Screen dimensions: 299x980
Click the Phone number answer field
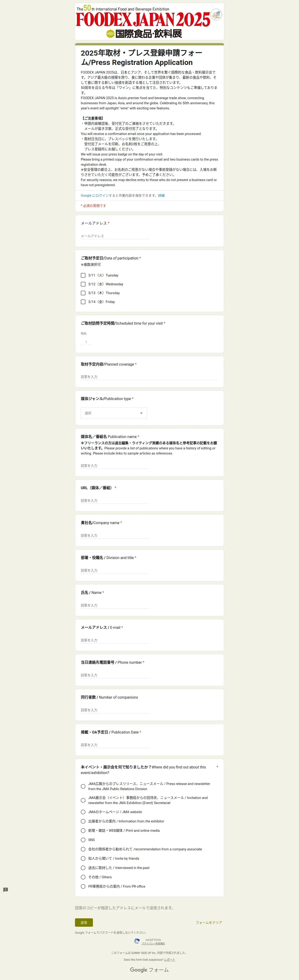click(x=115, y=675)
